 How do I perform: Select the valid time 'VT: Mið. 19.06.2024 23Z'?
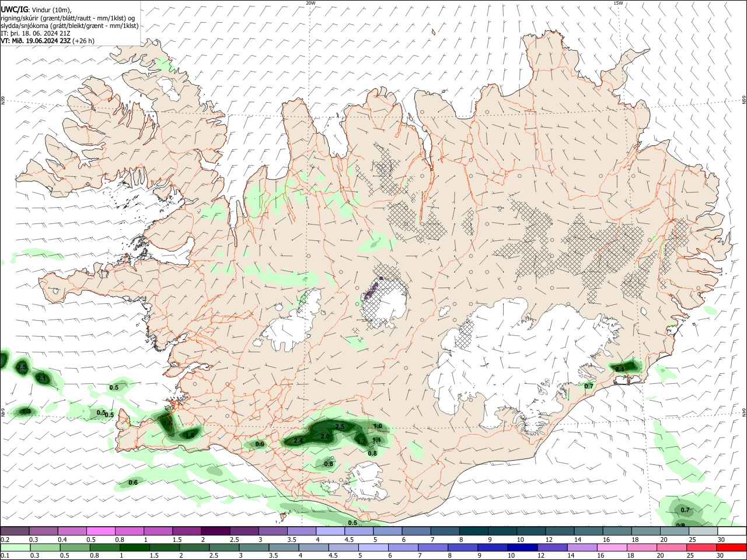point(36,41)
